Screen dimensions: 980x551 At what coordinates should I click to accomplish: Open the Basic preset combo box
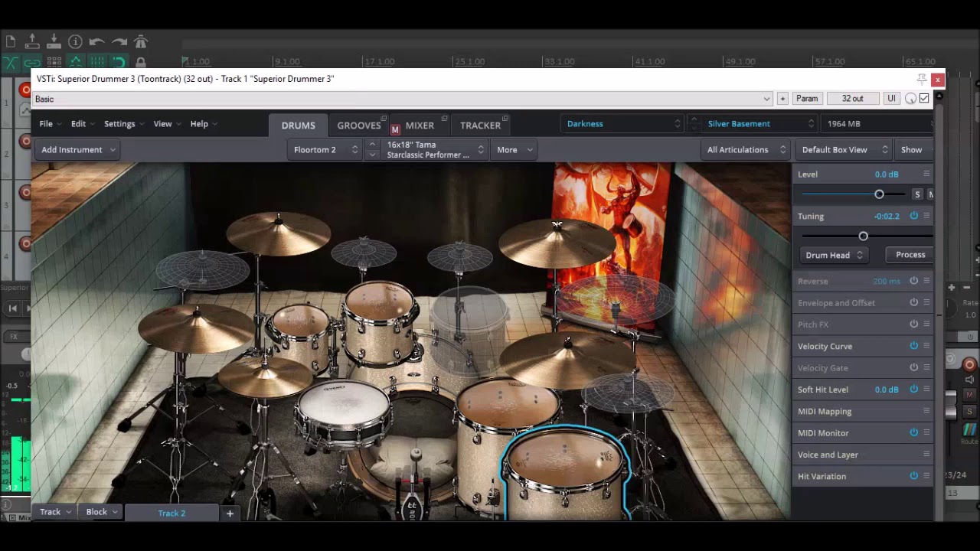coord(403,99)
